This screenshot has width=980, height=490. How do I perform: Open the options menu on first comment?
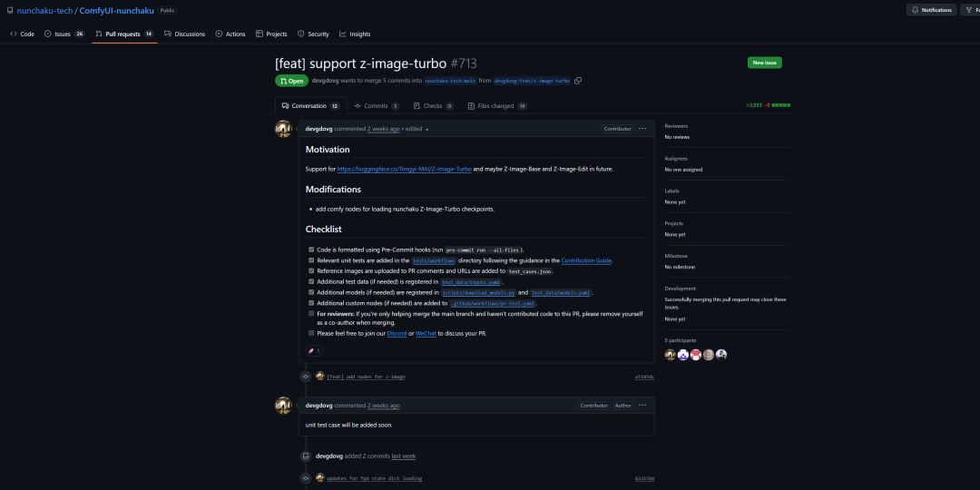click(x=642, y=129)
